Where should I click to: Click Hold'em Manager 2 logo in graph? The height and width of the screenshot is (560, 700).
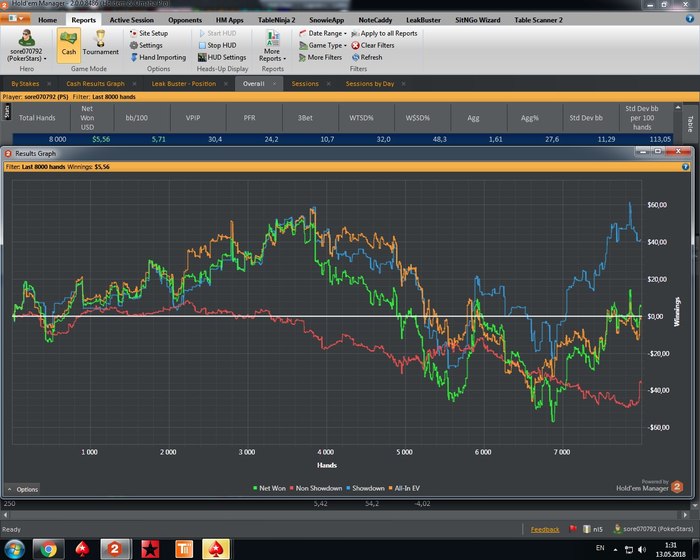(x=677, y=487)
